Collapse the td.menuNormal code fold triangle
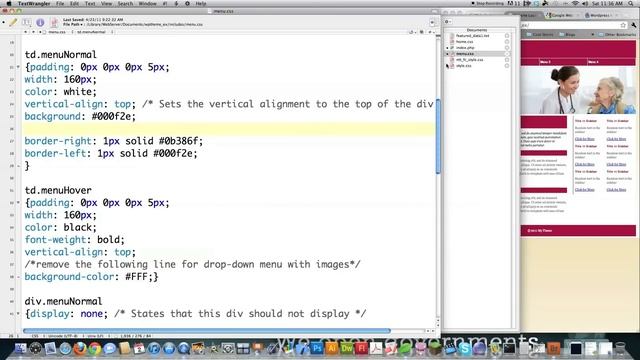The width and height of the screenshot is (640, 360). [18, 67]
